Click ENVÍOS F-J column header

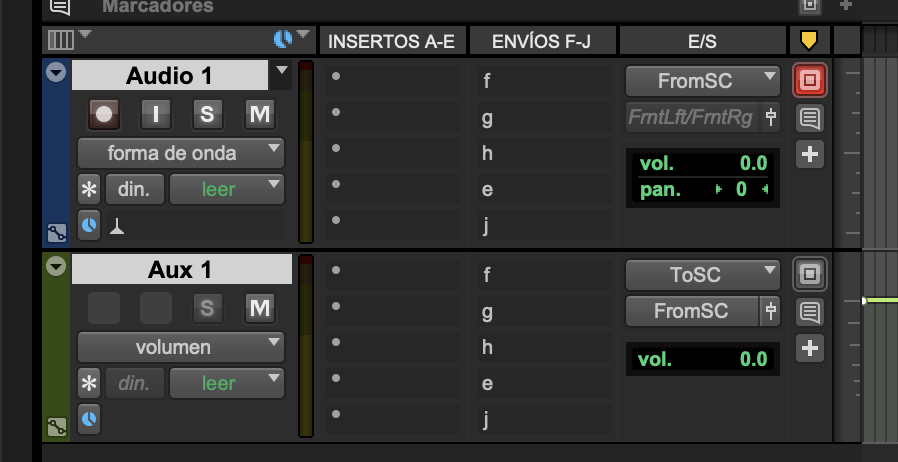click(542, 41)
